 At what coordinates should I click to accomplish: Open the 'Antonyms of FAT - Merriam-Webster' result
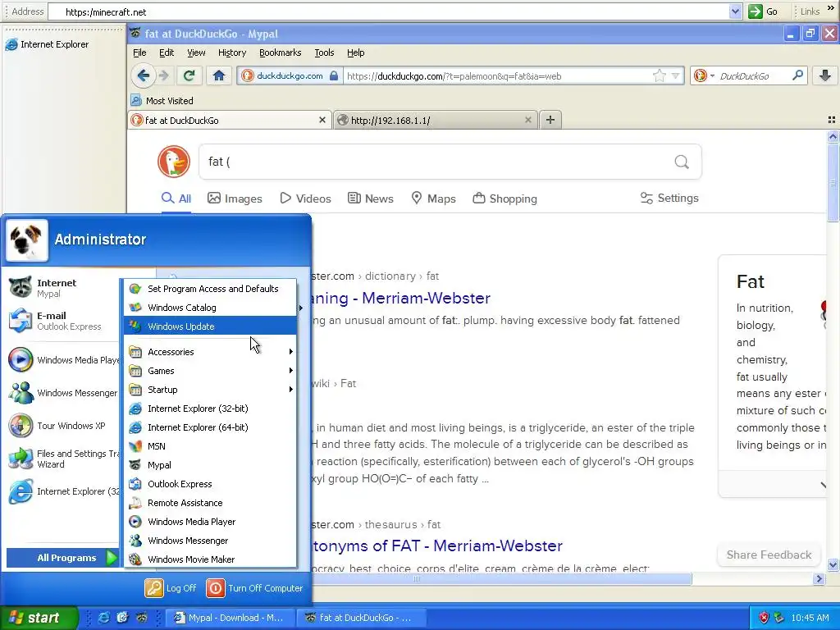[437, 546]
